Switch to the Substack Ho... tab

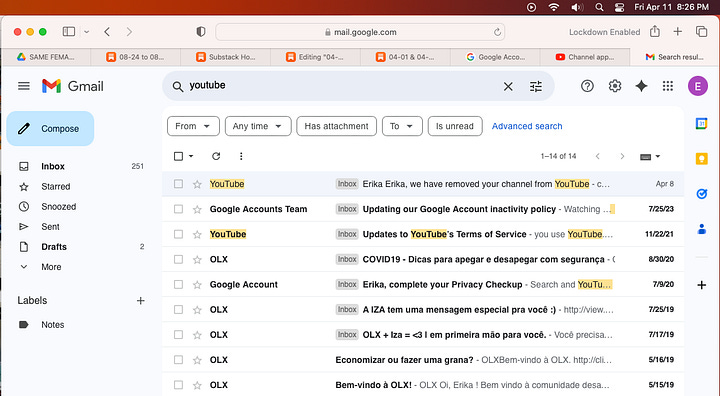(x=225, y=57)
